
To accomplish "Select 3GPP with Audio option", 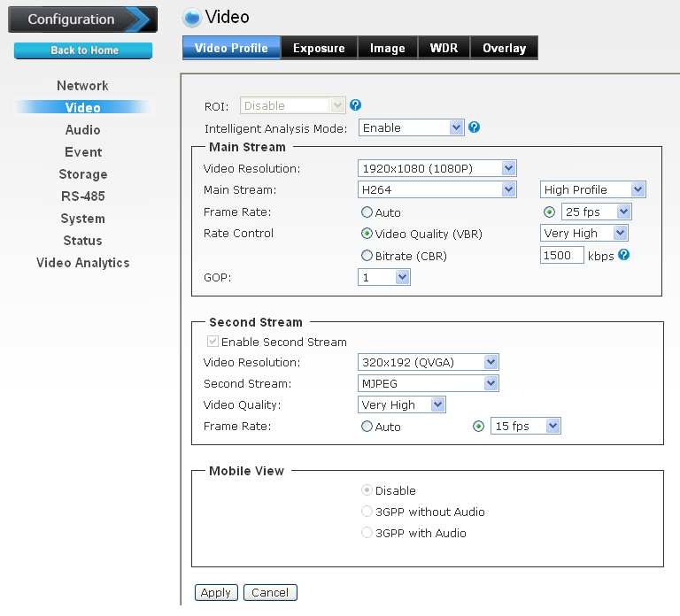I will pos(367,532).
